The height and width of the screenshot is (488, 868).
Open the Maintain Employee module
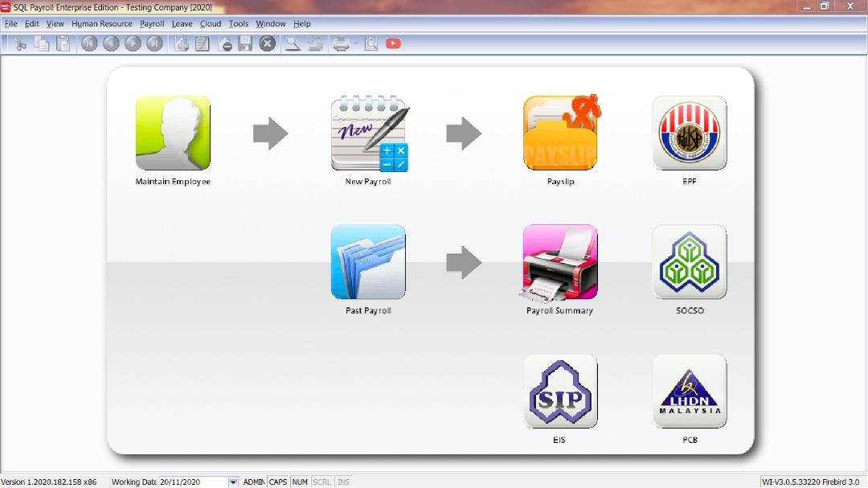173,133
